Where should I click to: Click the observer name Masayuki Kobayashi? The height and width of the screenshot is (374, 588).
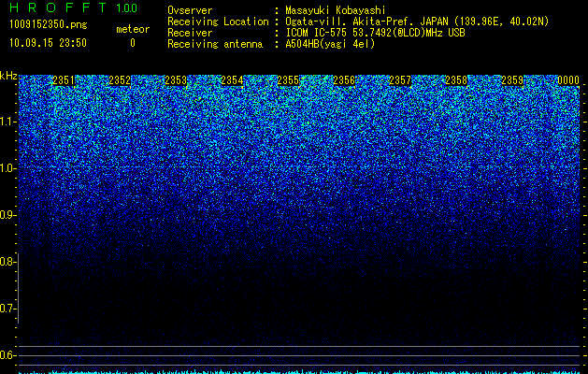(x=336, y=10)
